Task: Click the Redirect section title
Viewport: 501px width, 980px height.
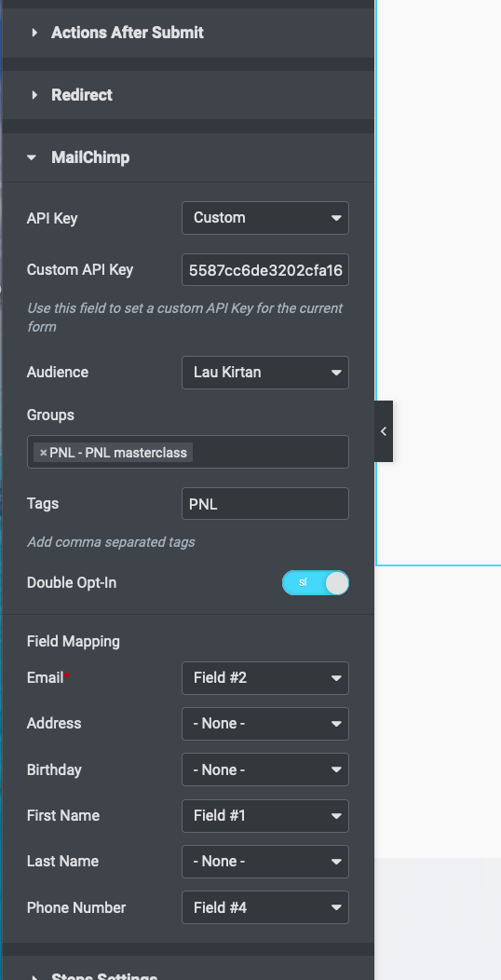Action: [x=82, y=95]
